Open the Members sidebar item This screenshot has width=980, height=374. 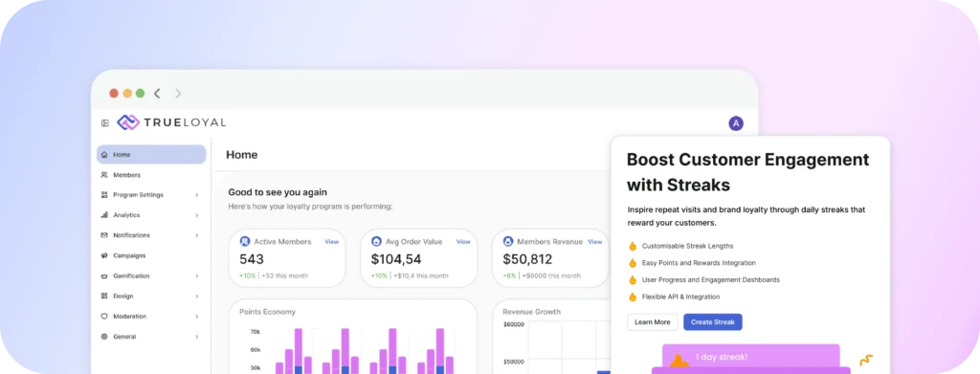[151, 175]
